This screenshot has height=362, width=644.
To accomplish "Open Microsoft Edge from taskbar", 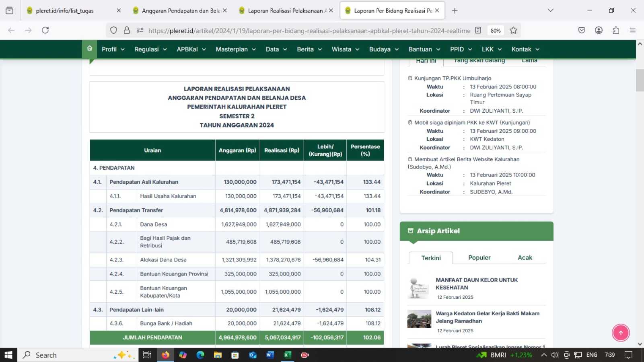I will [200, 355].
